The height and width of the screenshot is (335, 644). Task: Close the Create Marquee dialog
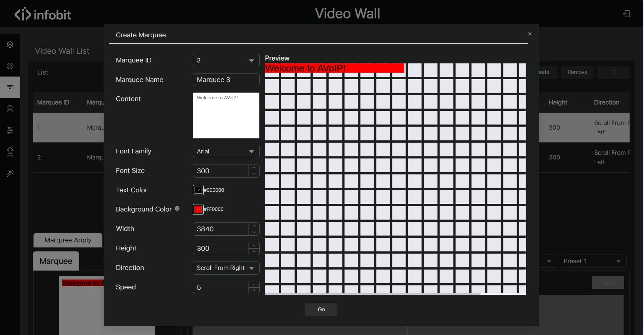[x=530, y=34]
